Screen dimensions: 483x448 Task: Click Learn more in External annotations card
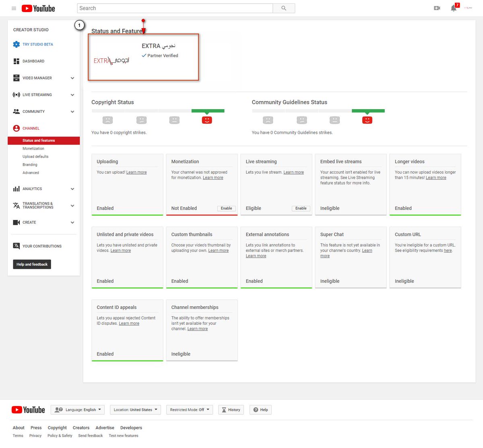pos(256,256)
